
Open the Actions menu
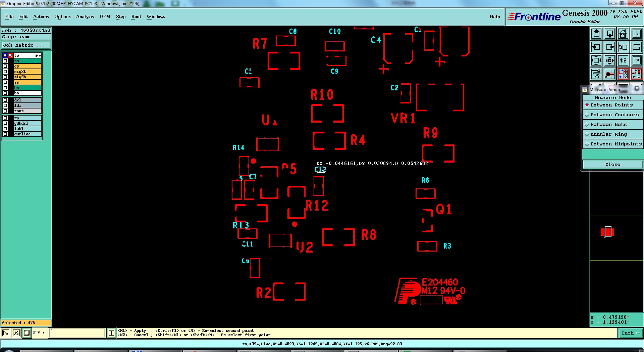[41, 16]
